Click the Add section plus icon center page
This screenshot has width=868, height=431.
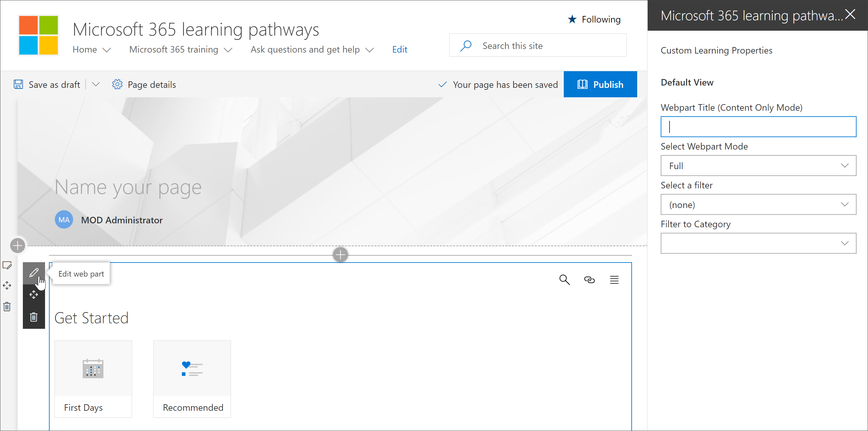click(340, 254)
